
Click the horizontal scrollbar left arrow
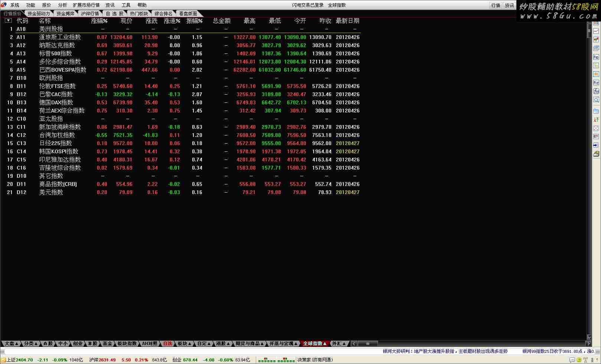[x=354, y=344]
